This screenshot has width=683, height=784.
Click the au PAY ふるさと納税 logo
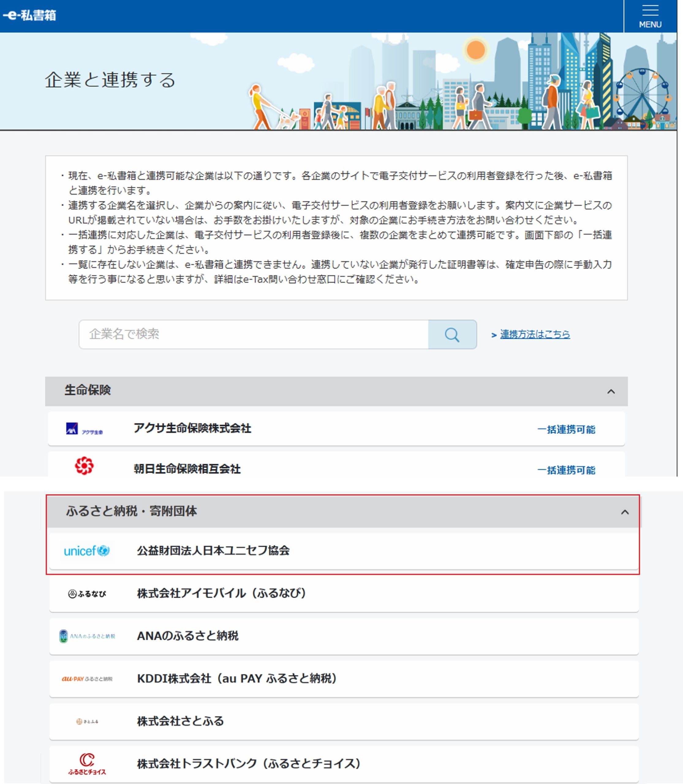pyautogui.click(x=87, y=679)
